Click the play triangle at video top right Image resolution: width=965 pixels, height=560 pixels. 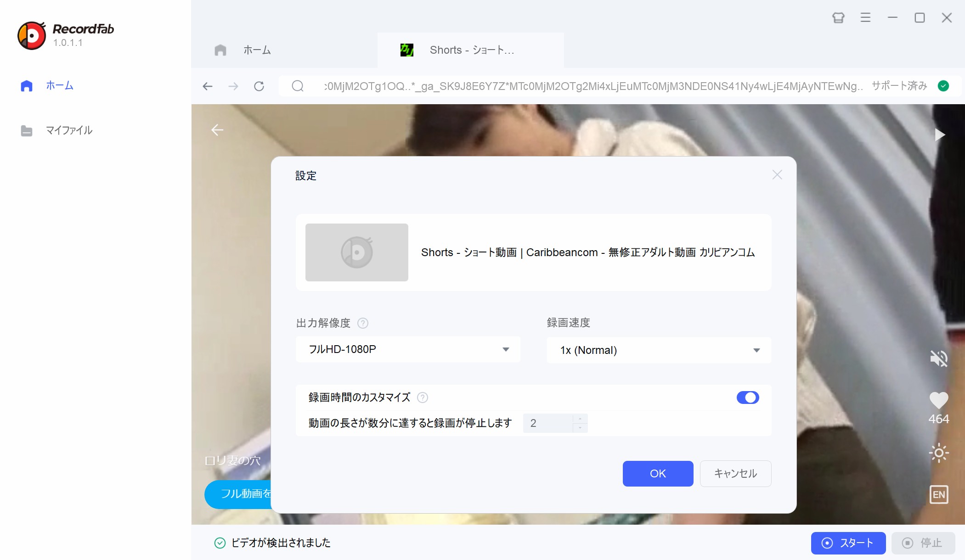940,134
